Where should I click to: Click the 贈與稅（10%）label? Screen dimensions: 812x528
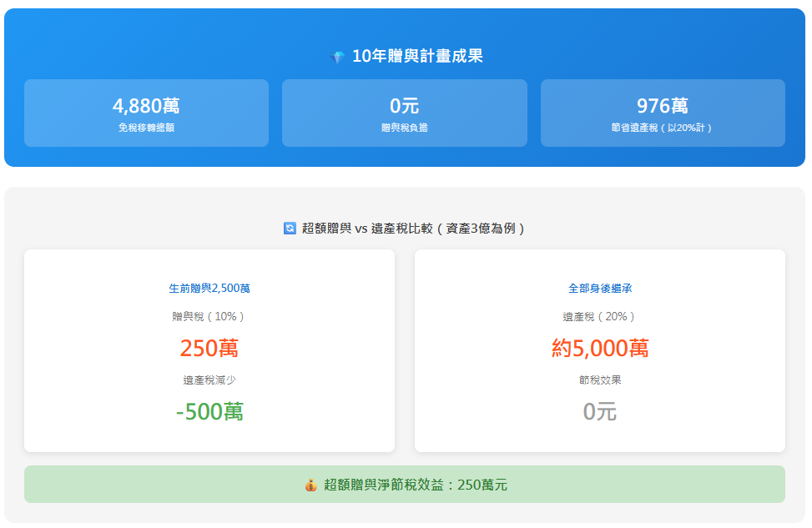(x=209, y=317)
